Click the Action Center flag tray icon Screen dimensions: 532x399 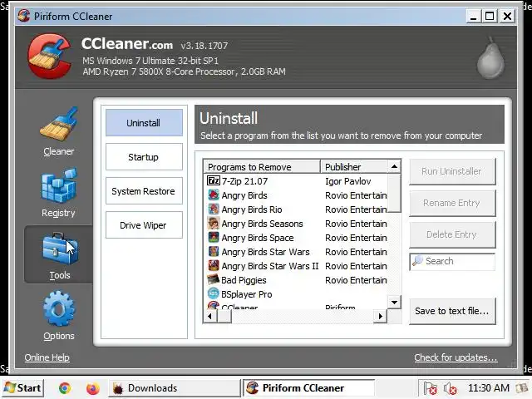point(431,388)
